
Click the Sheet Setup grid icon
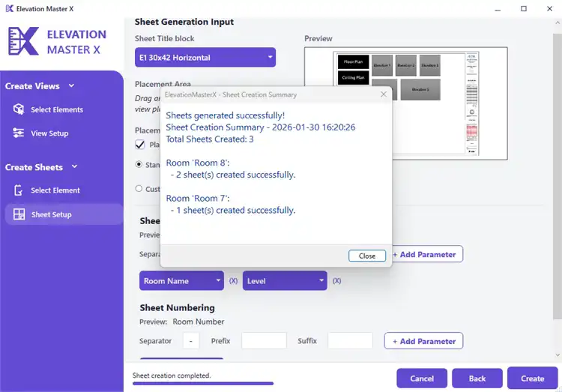pyautogui.click(x=19, y=214)
